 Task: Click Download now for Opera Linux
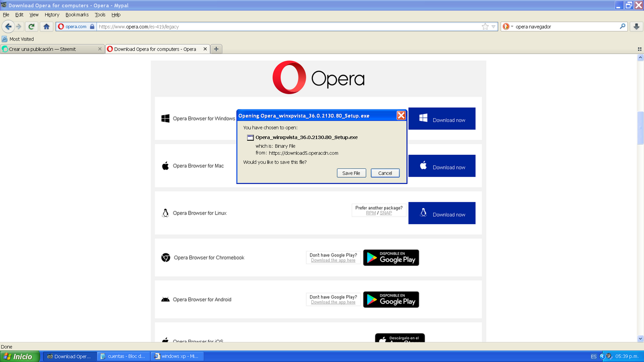coord(442,213)
